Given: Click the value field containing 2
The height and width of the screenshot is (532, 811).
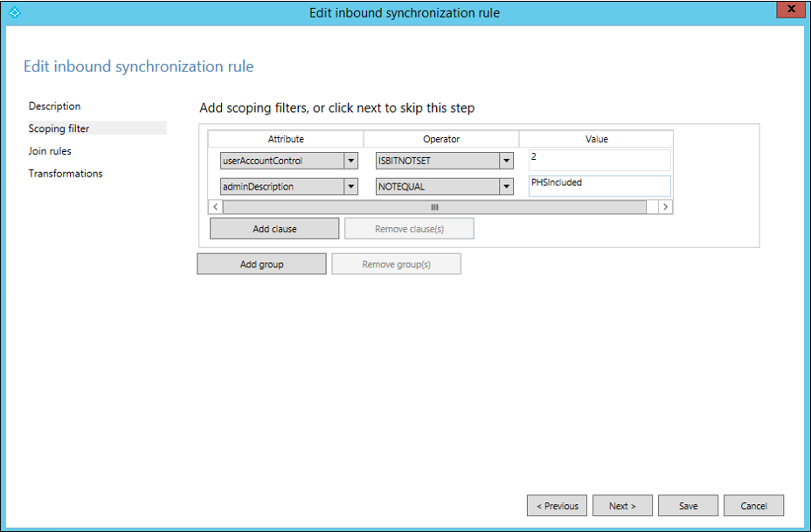Looking at the screenshot, I should coord(600,160).
